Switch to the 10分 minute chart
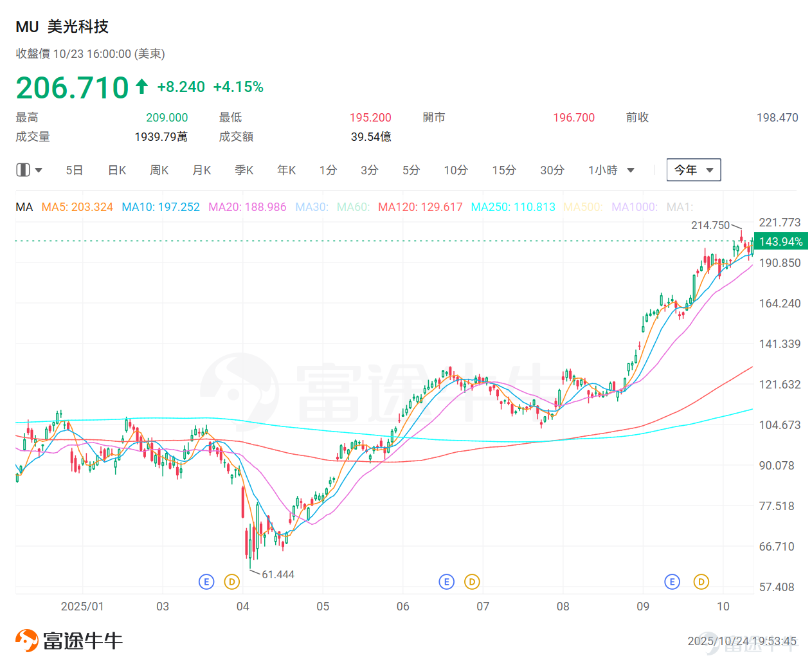Image resolution: width=812 pixels, height=667 pixels. (x=456, y=170)
